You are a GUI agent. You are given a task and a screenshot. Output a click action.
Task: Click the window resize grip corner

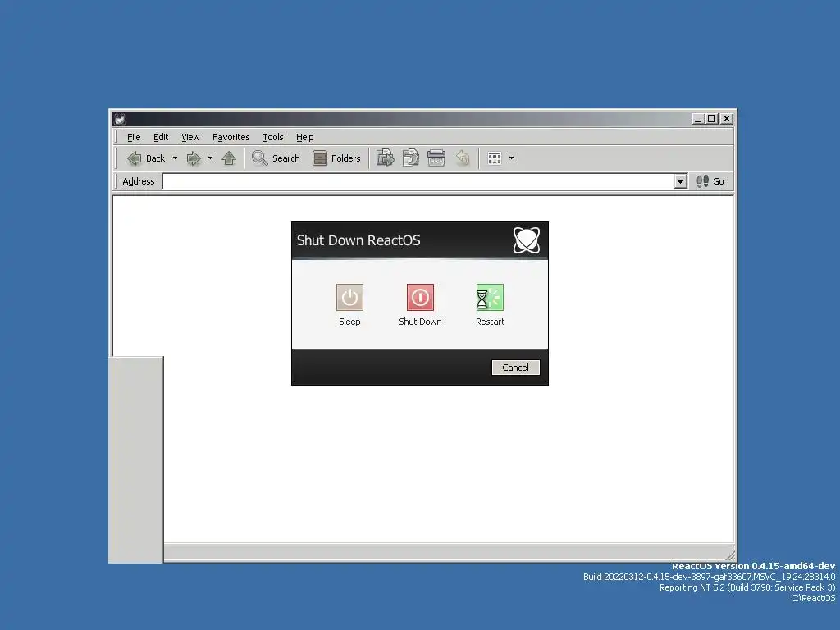tap(729, 555)
